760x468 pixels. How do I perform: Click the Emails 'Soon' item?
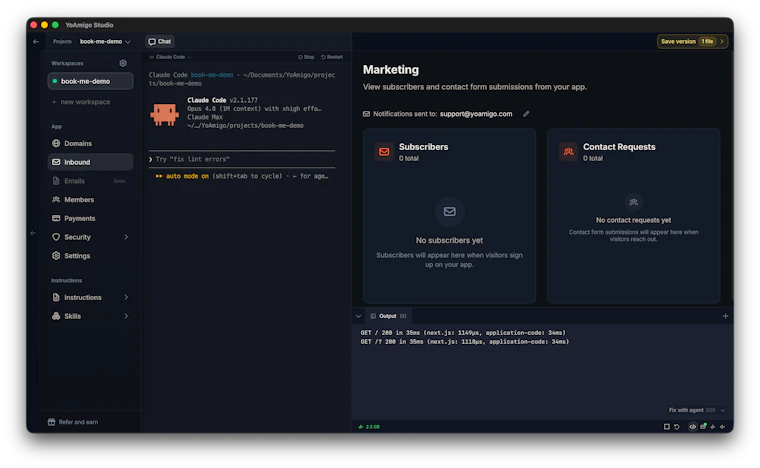[x=91, y=181]
